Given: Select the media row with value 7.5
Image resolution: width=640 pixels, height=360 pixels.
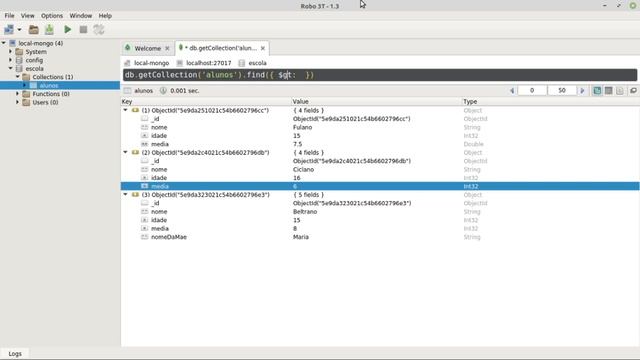Looking at the screenshot, I should point(380,144).
